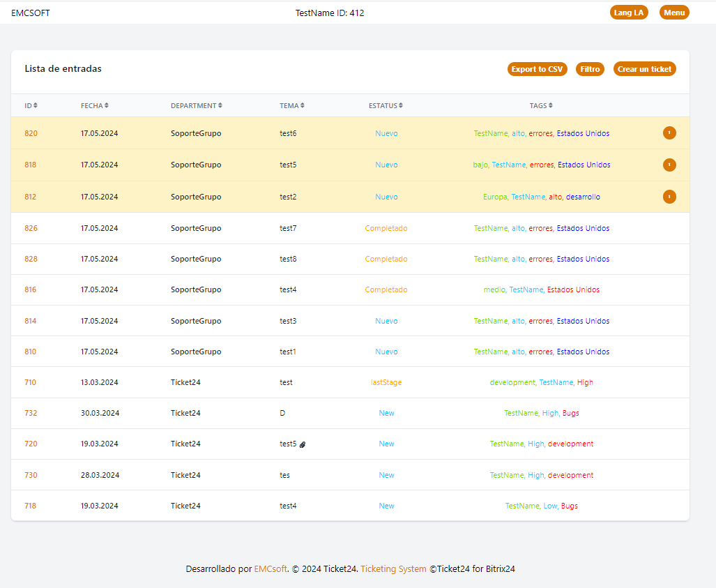Sort by the TEMA column header
716x588 pixels.
[291, 106]
